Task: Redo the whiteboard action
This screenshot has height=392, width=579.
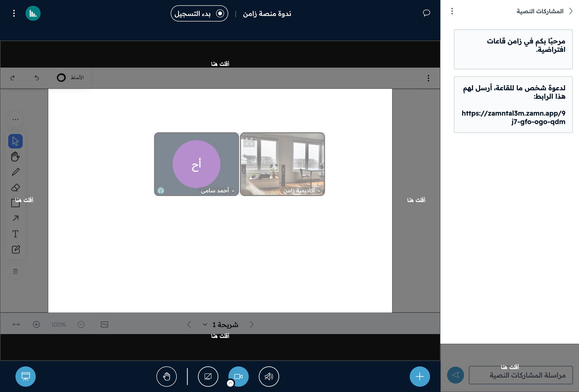Action: click(x=13, y=78)
